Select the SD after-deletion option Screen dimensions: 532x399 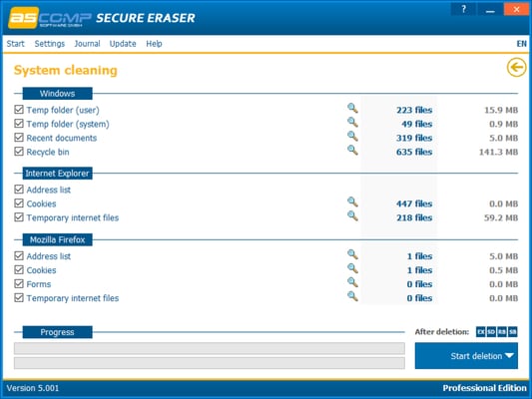pos(491,332)
